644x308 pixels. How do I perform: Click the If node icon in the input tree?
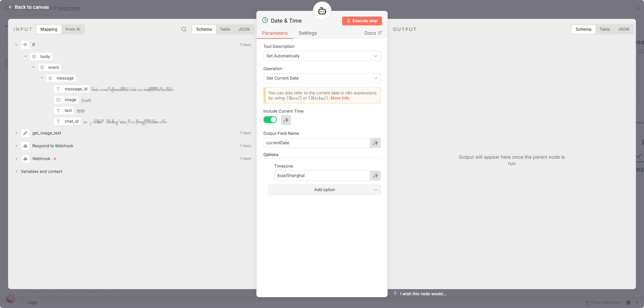pyautogui.click(x=25, y=45)
